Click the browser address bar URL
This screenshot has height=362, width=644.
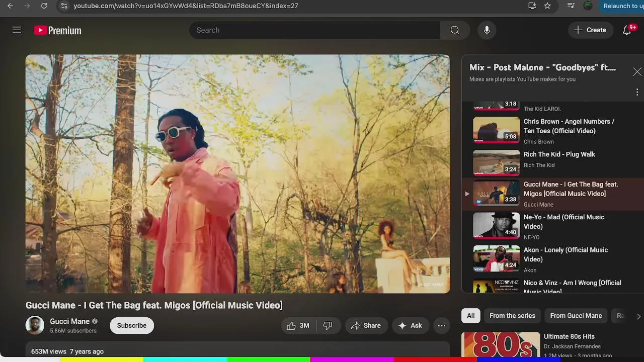(186, 6)
